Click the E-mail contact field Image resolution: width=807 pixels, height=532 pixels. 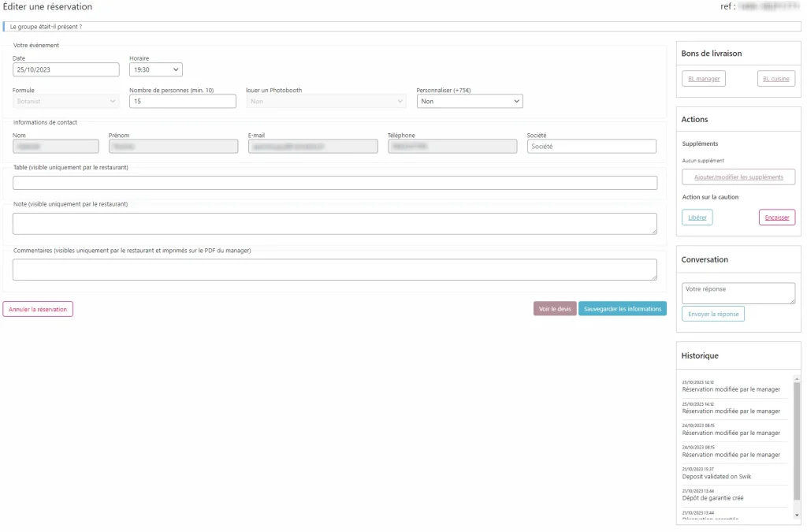tap(313, 147)
